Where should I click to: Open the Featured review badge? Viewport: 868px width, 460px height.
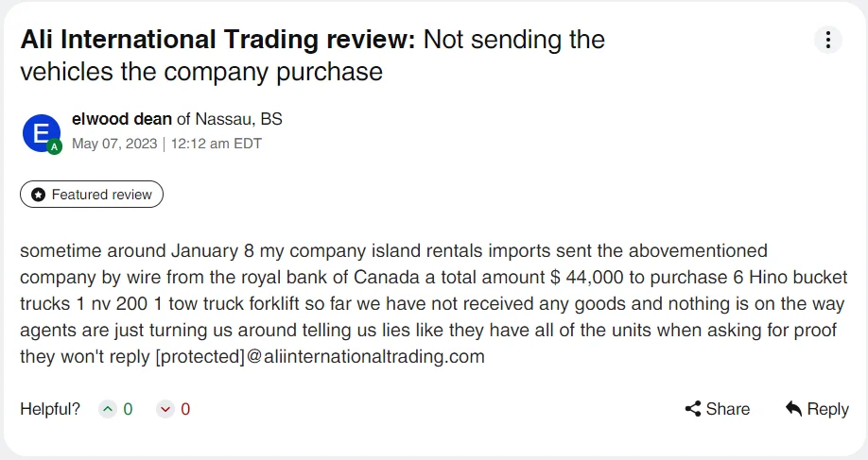(x=92, y=195)
